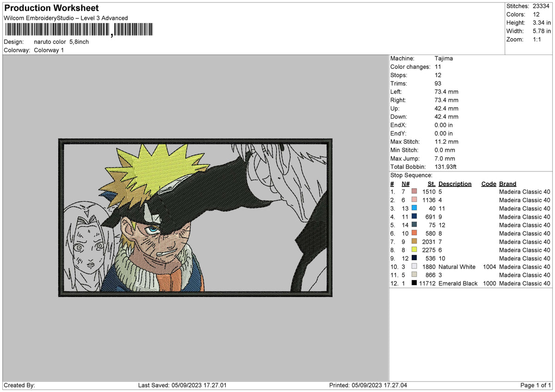
Task: Click the Page 1 of 1 indicator
Action: tap(536, 385)
